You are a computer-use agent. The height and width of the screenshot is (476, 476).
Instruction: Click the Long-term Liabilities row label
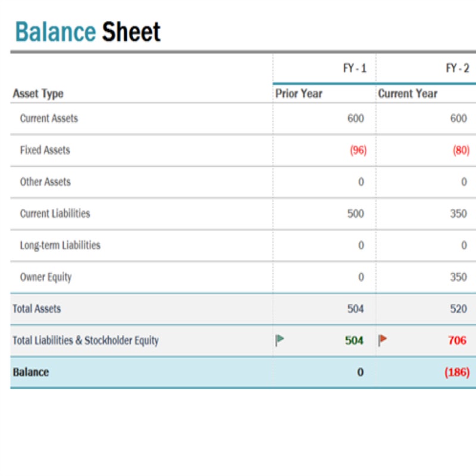point(60,245)
